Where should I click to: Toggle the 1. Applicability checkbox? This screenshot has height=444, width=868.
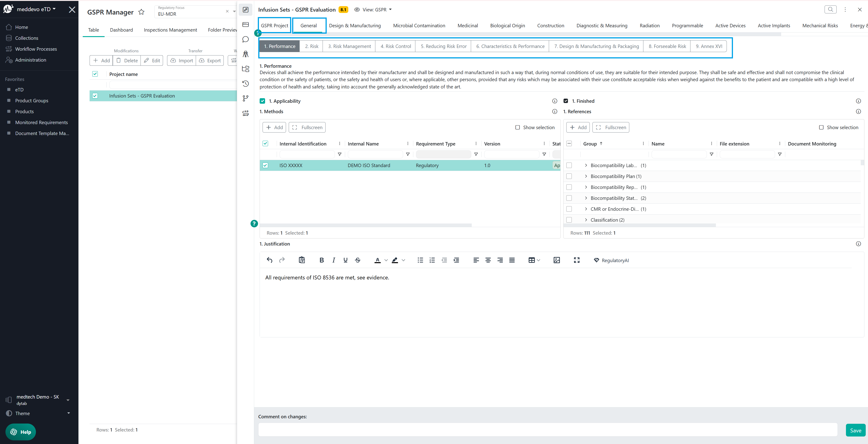(x=263, y=101)
